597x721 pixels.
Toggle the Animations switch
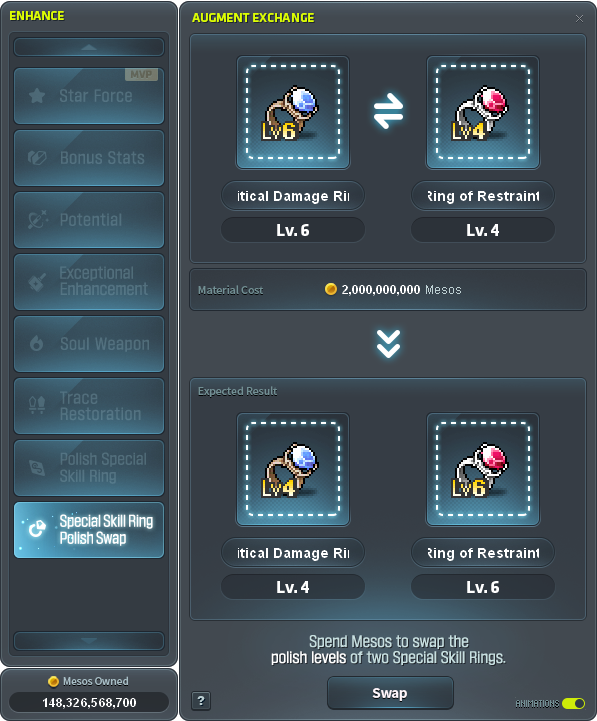573,704
